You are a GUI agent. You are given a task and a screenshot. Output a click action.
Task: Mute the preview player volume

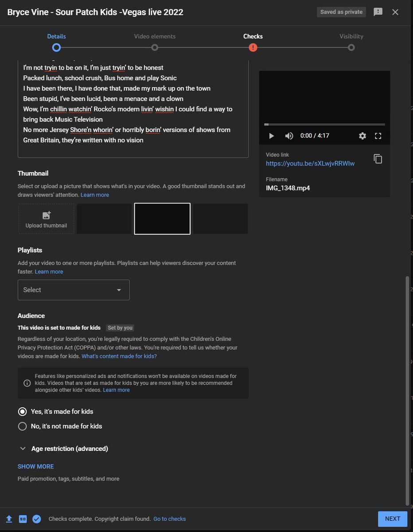[x=289, y=136]
